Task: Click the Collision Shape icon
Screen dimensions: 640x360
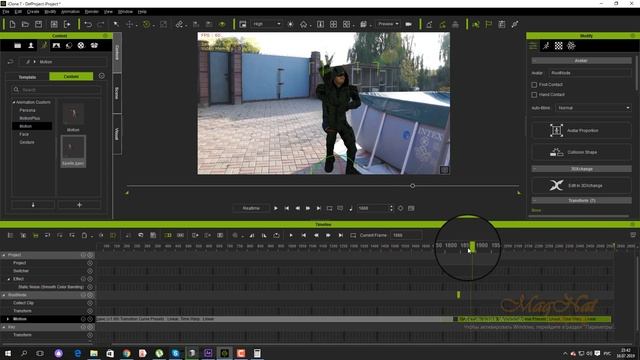Action: click(x=556, y=152)
